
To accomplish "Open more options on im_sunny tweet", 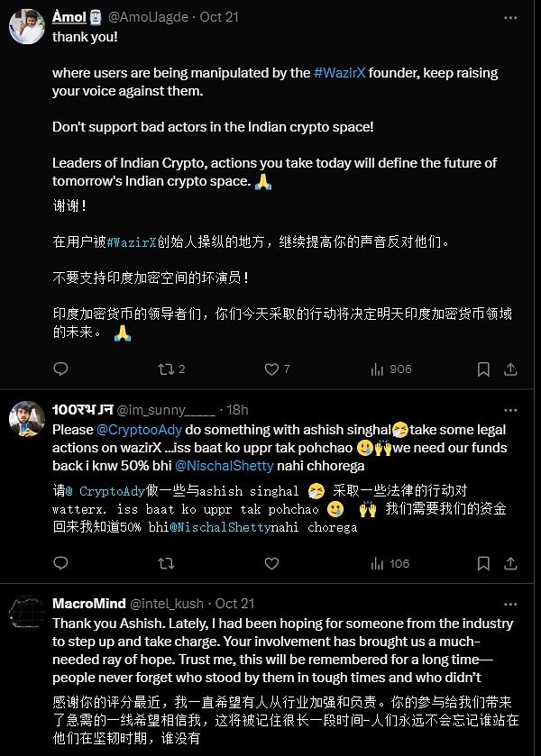I will (x=510, y=410).
